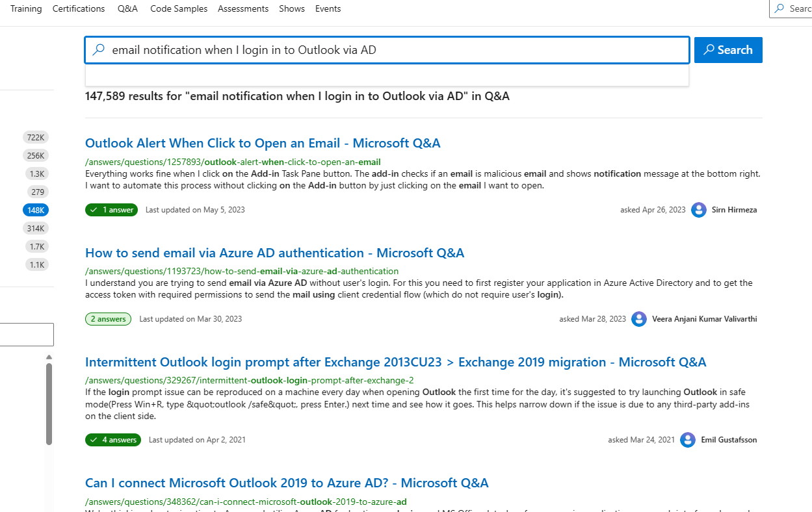Viewport: 812px width, 512px height.
Task: Select the 1.7K filter count pill
Action: click(x=36, y=246)
